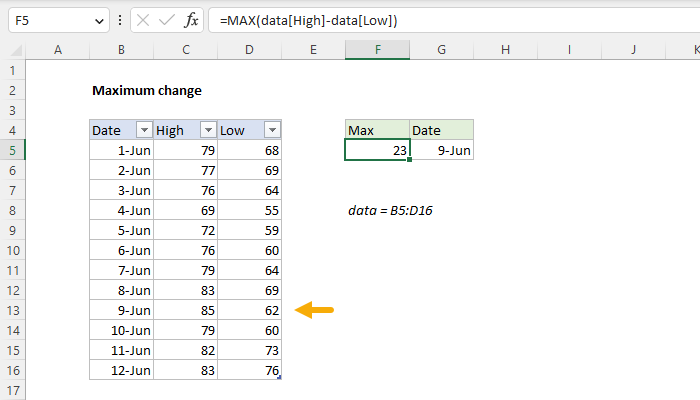Select the 5-Jun date cell
Viewport: 700px width, 400px height.
coord(121,230)
